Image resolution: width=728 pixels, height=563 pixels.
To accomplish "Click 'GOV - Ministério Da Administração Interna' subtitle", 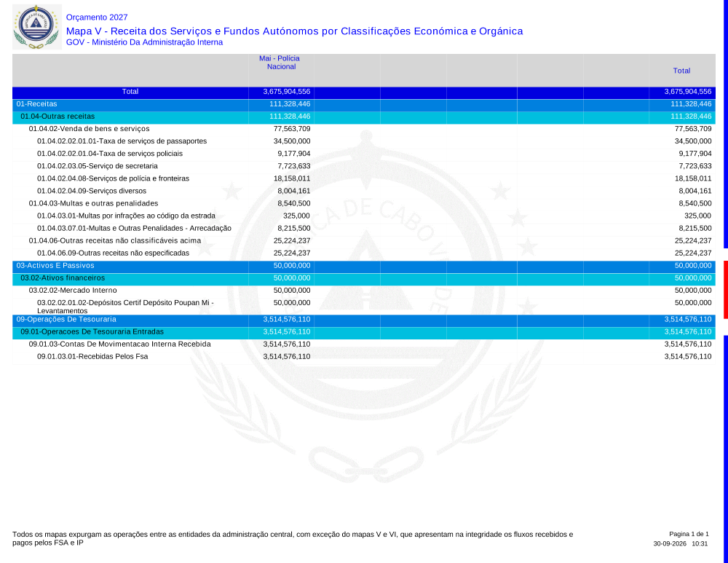I will tap(144, 42).
